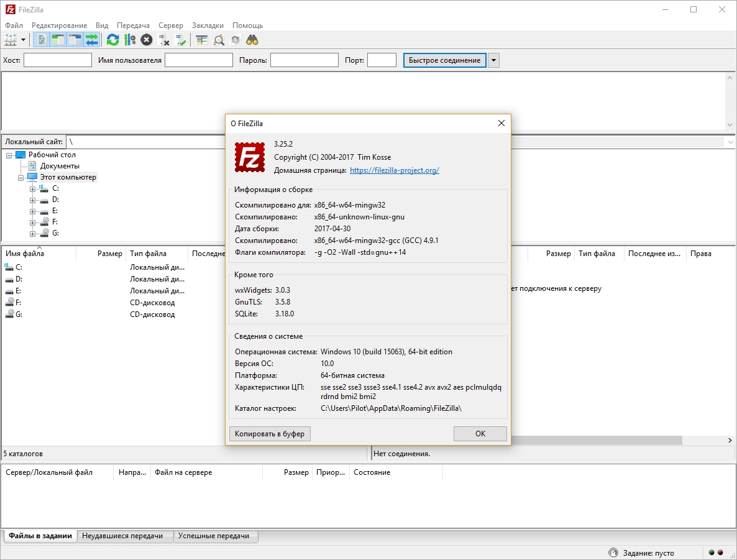Viewport: 737px width, 560px height.
Task: Sort local list by Тип файла
Action: click(x=157, y=254)
